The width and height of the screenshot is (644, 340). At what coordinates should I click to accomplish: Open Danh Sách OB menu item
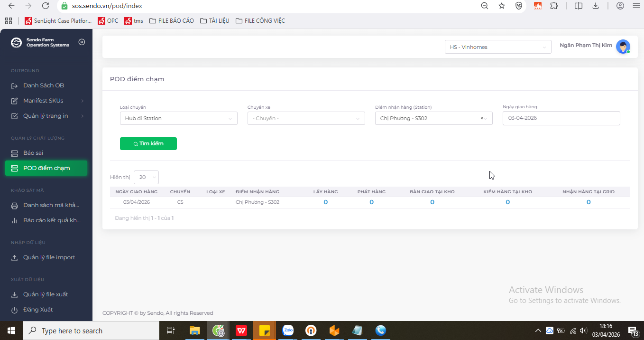pyautogui.click(x=44, y=85)
